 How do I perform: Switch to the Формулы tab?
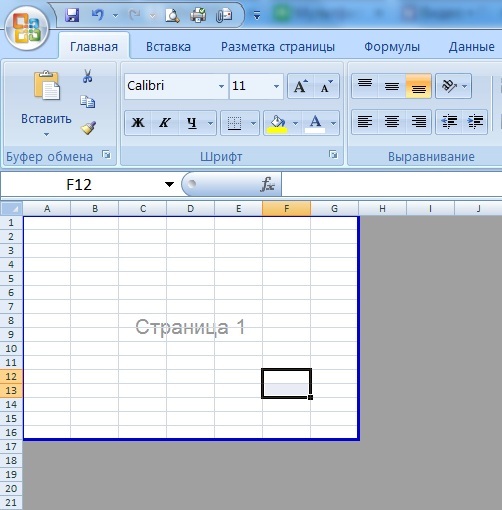pos(392,47)
